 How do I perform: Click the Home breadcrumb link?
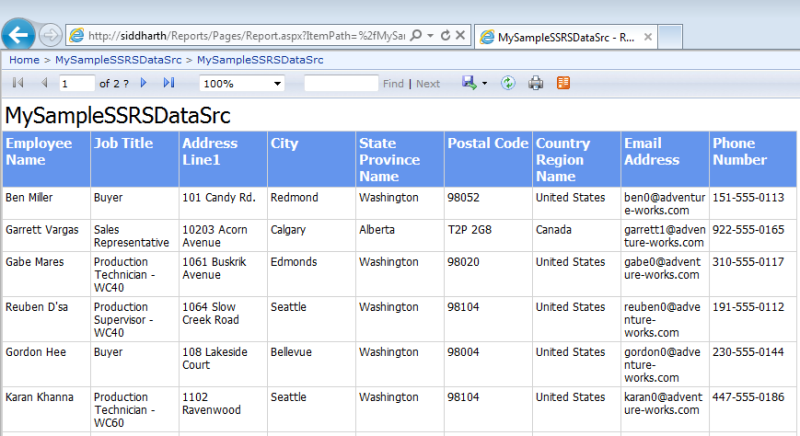click(24, 60)
